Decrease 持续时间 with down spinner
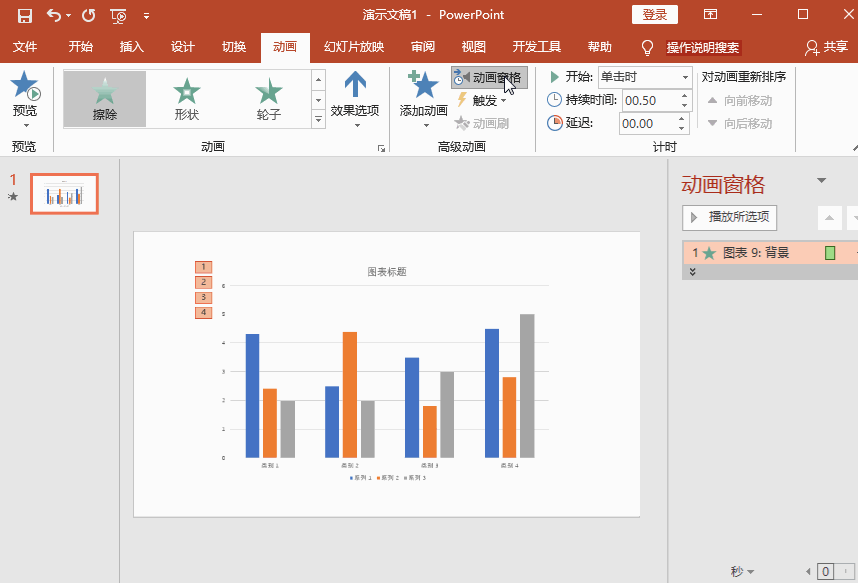 pyautogui.click(x=685, y=106)
